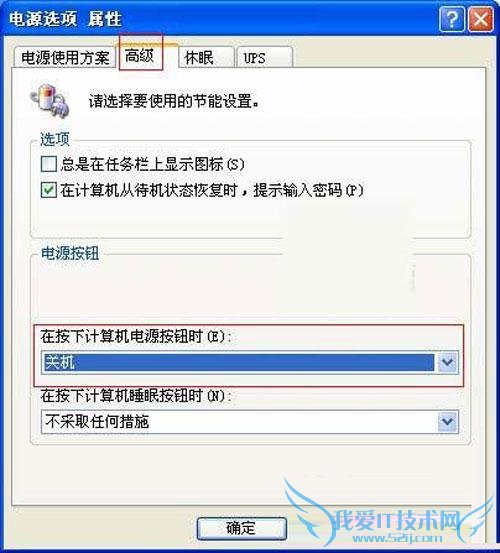Click 在按下计算机电源按钮时(E) label

click(x=136, y=336)
